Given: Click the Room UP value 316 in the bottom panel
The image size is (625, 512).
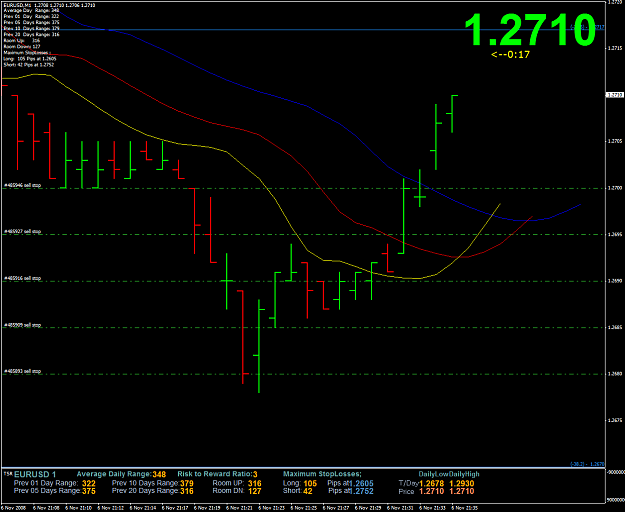Looking at the screenshot, I should [x=254, y=483].
